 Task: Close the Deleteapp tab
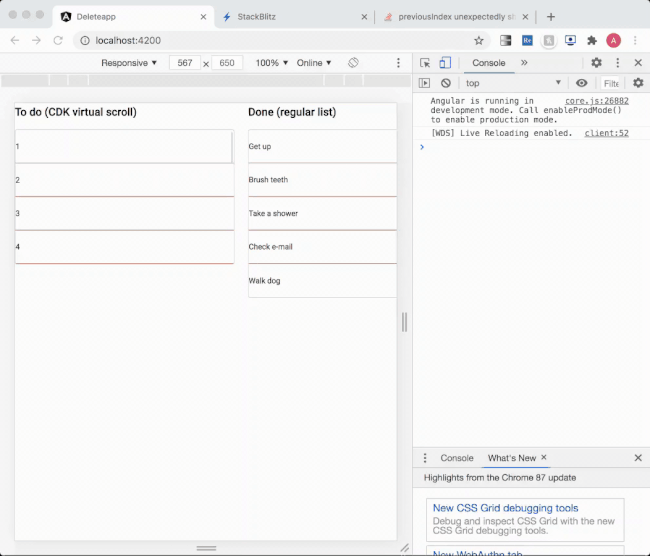203,17
